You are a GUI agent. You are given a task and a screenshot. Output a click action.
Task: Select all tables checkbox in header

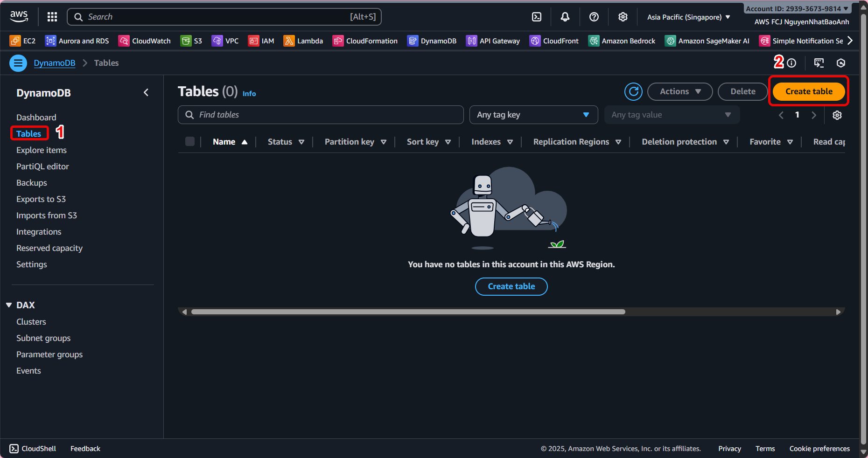[190, 141]
